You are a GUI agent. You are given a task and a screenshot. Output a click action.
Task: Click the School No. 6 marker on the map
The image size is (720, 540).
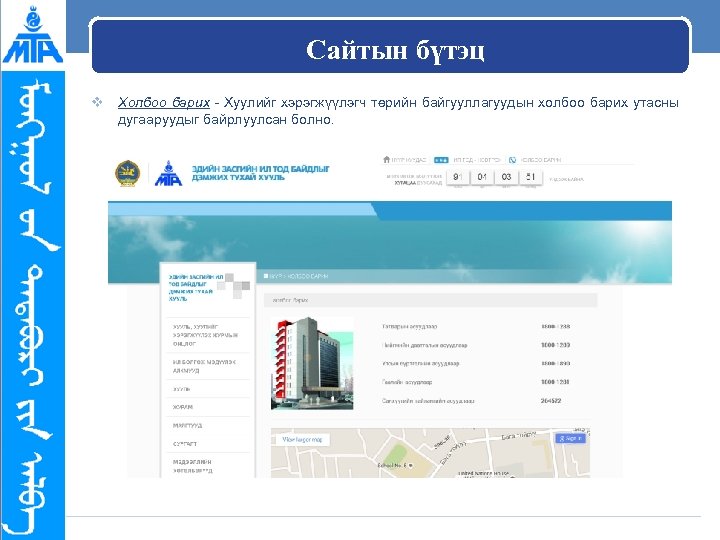tap(410, 465)
